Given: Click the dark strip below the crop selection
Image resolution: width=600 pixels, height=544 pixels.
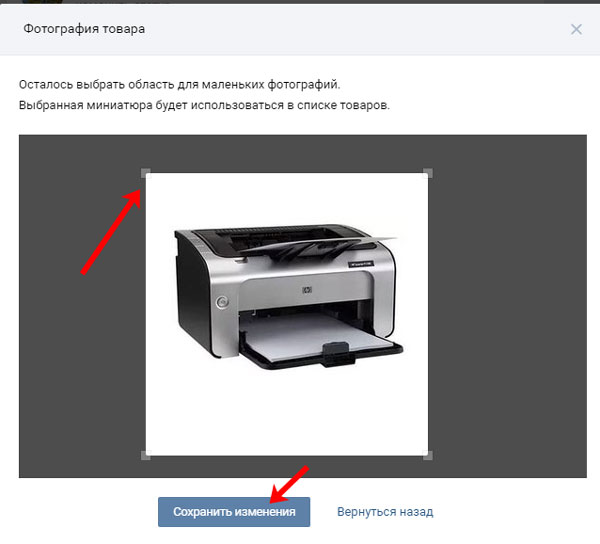Looking at the screenshot, I should (302, 467).
